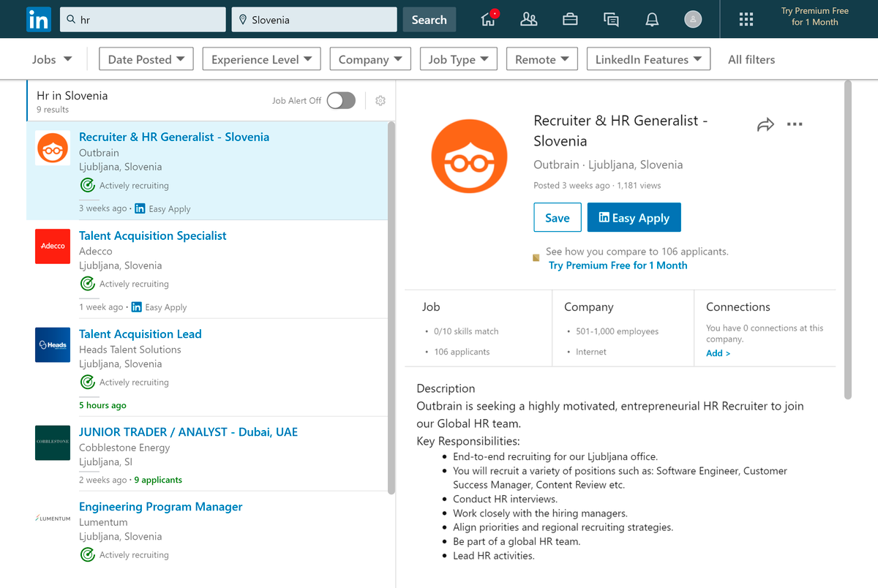Open JUNIOR TRADER / ANALYST job listing
Viewport: 878px width, 588px height.
click(189, 432)
